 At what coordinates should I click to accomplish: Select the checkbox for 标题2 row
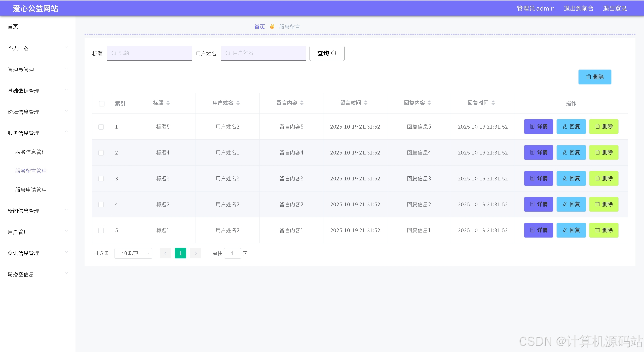click(101, 205)
